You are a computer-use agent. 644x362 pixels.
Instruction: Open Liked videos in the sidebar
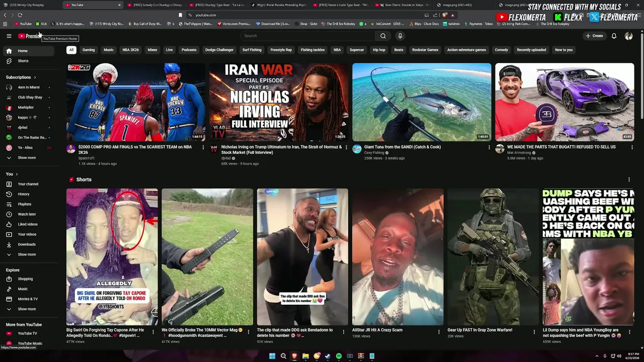click(29, 224)
